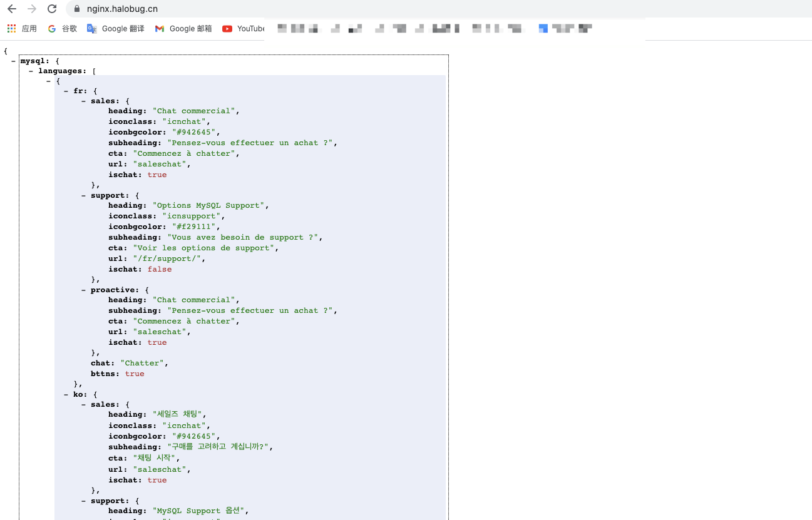Click the ischat true value in fr proactive
This screenshot has width=812, height=520.
[157, 342]
